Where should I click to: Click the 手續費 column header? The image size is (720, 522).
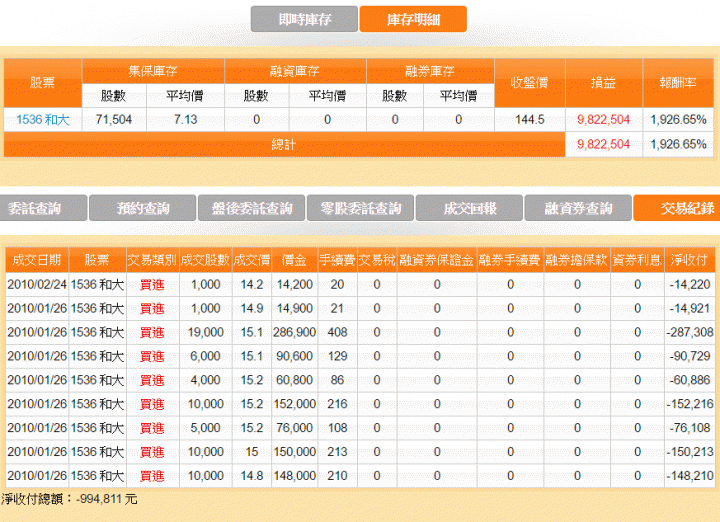(337, 260)
